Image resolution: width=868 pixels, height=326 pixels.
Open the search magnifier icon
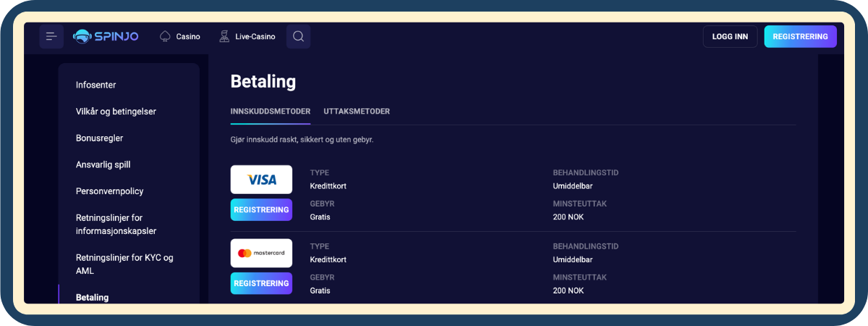tap(299, 36)
